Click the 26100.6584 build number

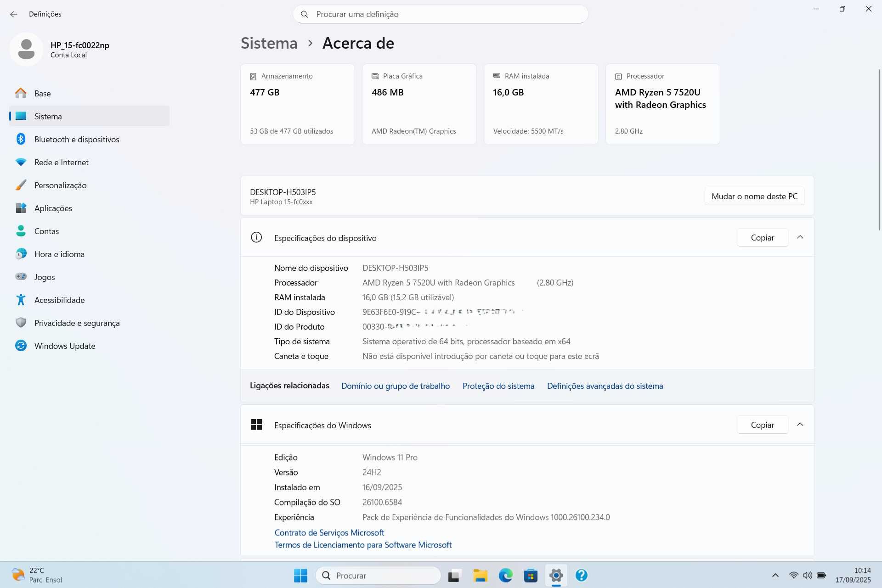point(382,502)
